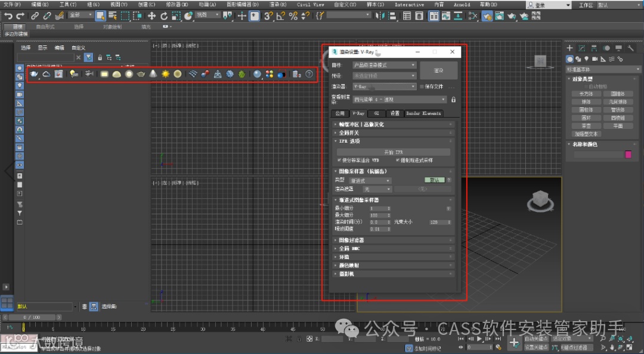Viewport: 644px width, 354px height.
Task: Toggle the 默认 mode button in image sampler
Action: pos(434,180)
